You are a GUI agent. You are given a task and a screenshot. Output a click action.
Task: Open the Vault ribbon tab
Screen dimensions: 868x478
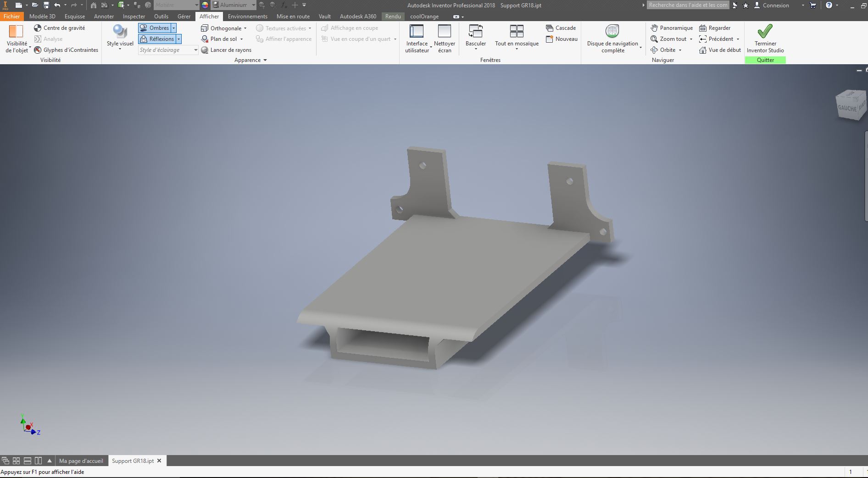pos(325,16)
